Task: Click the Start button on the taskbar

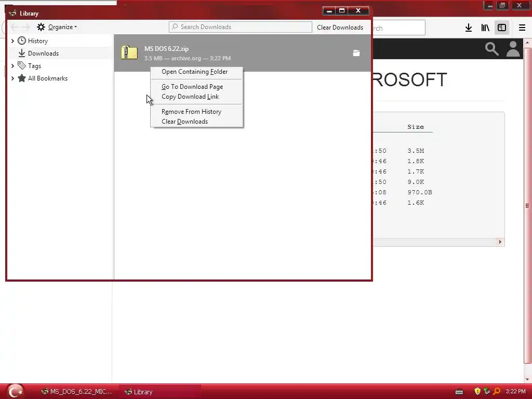Action: (15, 391)
